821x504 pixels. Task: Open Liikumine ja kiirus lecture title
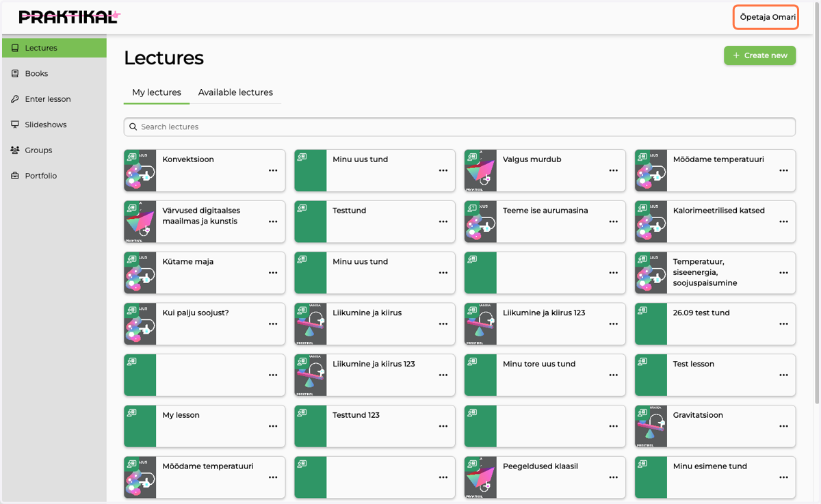pyautogui.click(x=367, y=313)
